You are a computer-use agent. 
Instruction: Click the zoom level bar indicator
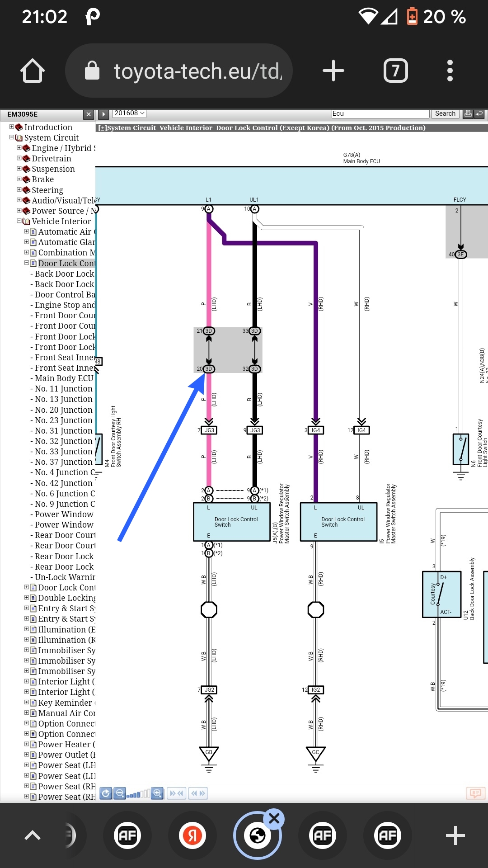(x=138, y=794)
